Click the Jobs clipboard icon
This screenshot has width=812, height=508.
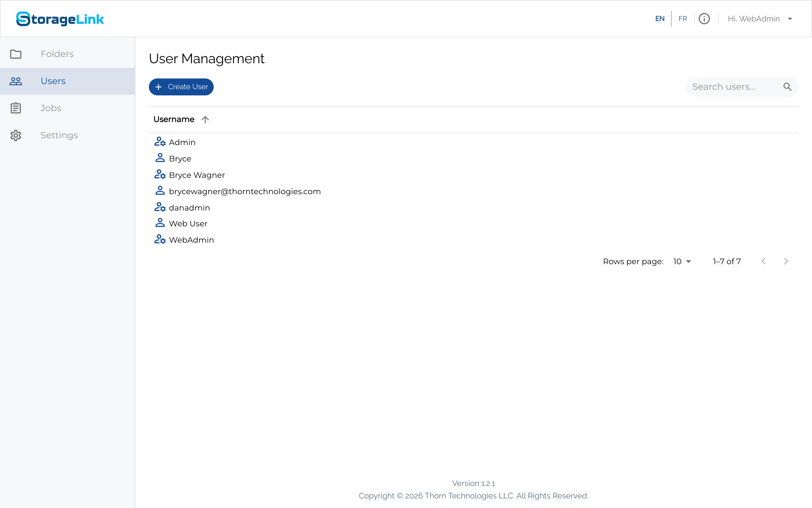tap(16, 108)
